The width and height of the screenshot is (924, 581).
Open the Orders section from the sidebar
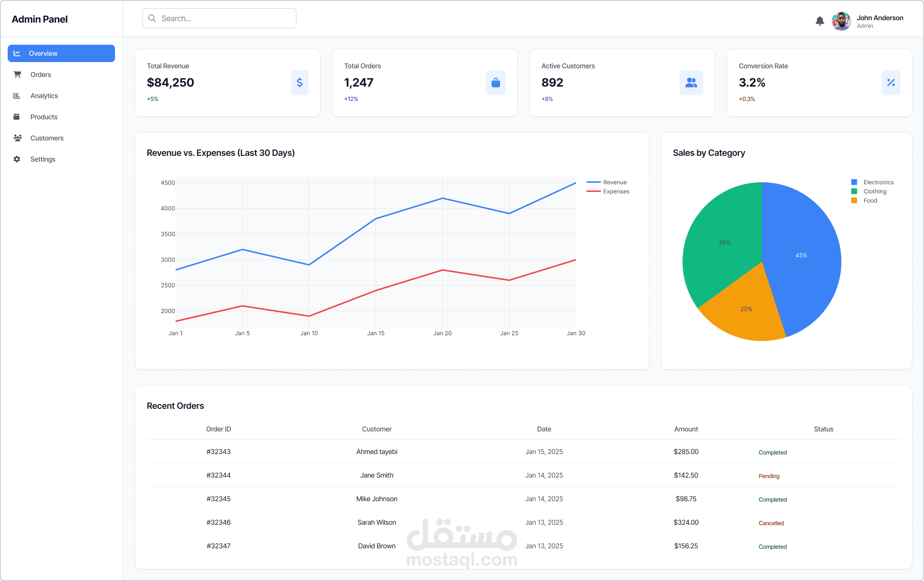(41, 75)
